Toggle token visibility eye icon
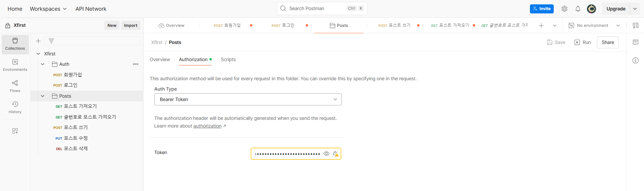Image resolution: width=644 pixels, height=191 pixels. [327, 154]
